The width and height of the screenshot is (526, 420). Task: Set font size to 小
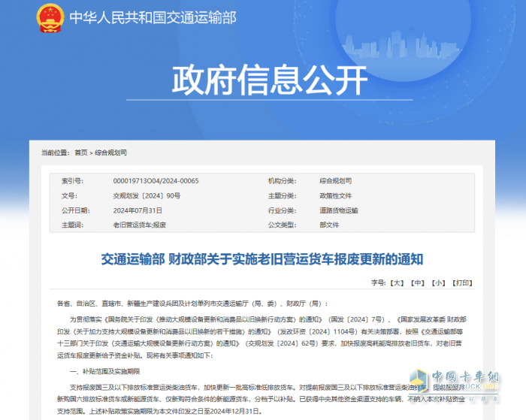[x=438, y=283]
